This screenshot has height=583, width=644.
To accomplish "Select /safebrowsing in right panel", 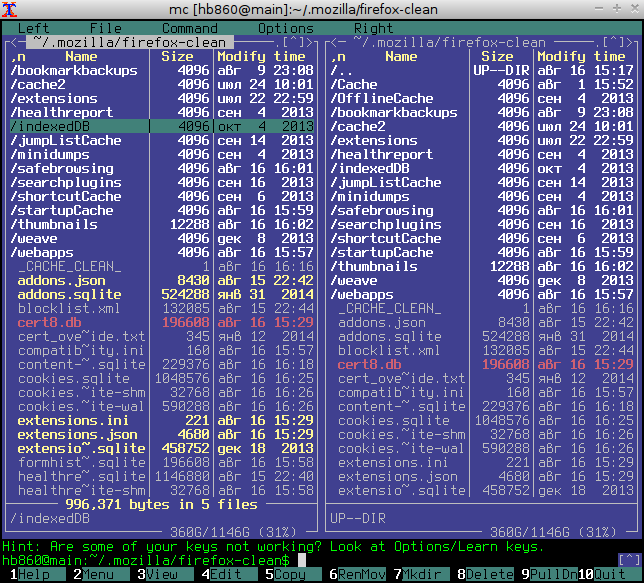I will (482, 210).
